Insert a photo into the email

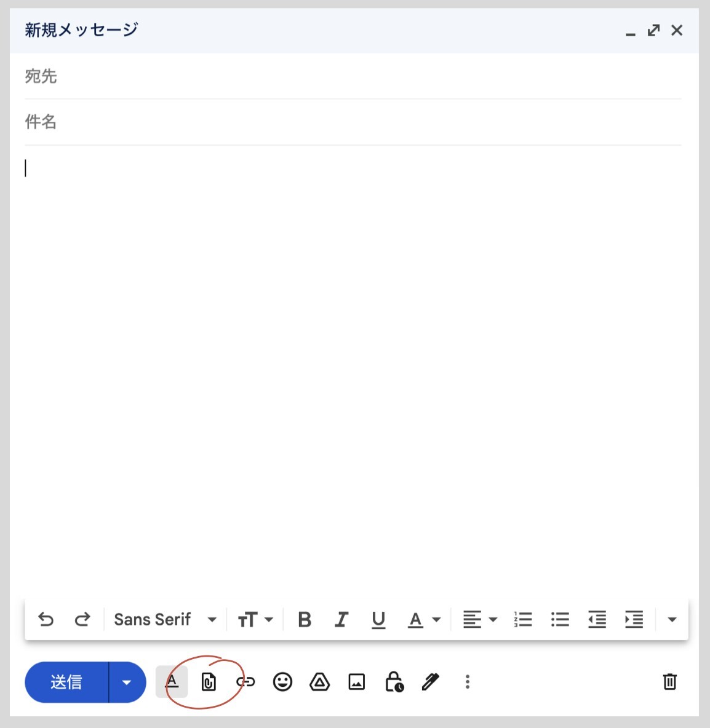pyautogui.click(x=357, y=682)
